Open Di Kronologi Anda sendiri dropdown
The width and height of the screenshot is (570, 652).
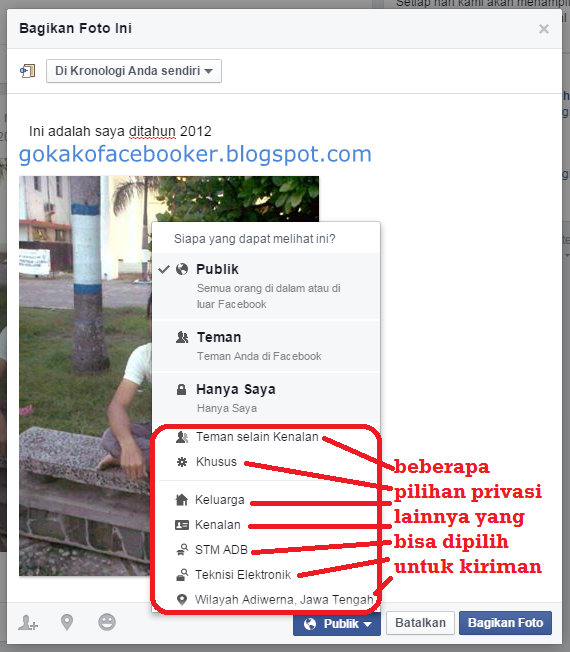(134, 71)
